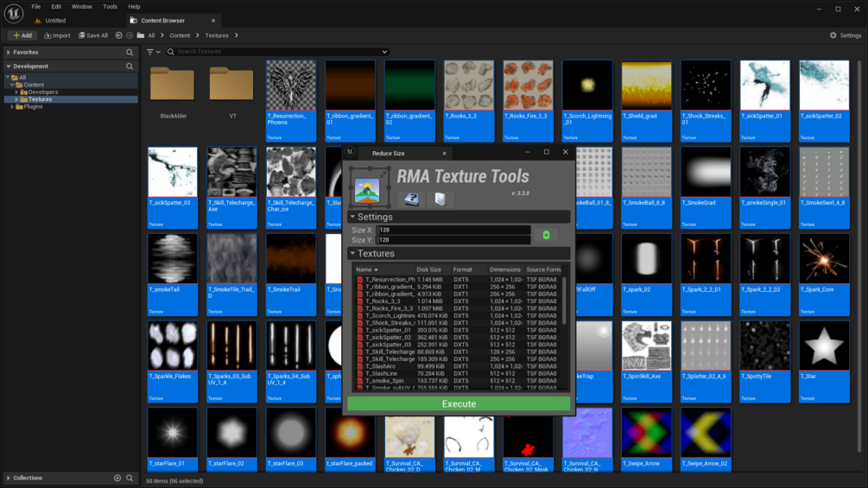The width and height of the screenshot is (868, 488).
Task: Expand the Favorites section
Action: [9, 52]
